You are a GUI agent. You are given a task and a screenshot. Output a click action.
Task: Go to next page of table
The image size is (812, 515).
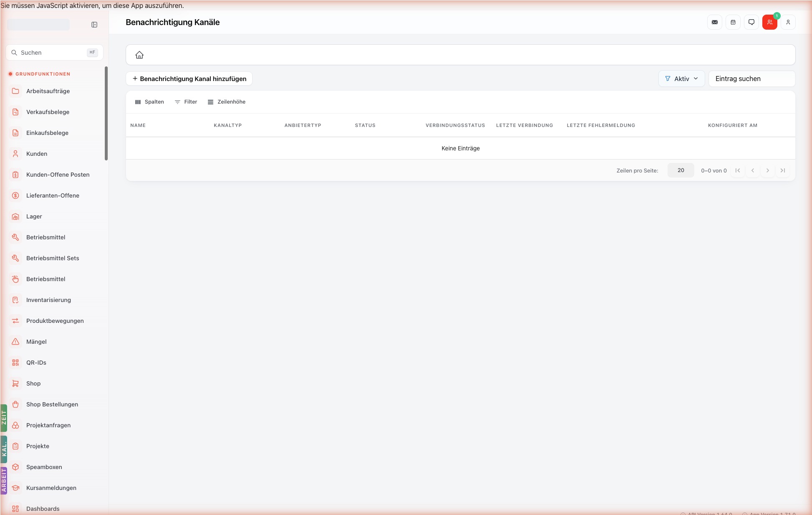pyautogui.click(x=768, y=170)
